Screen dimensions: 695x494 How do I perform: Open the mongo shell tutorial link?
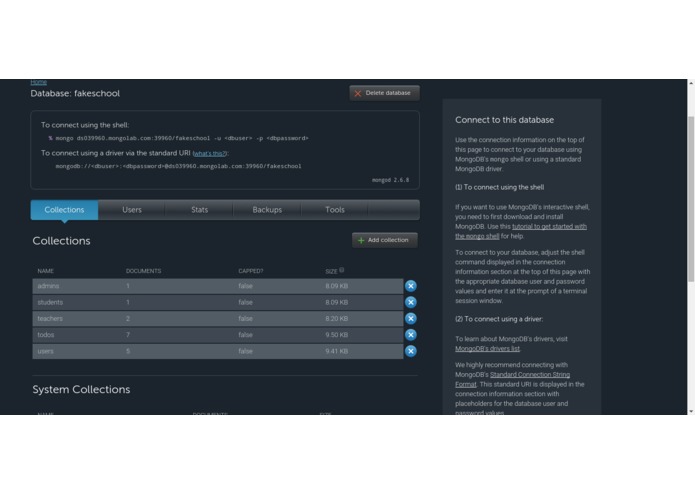521,231
